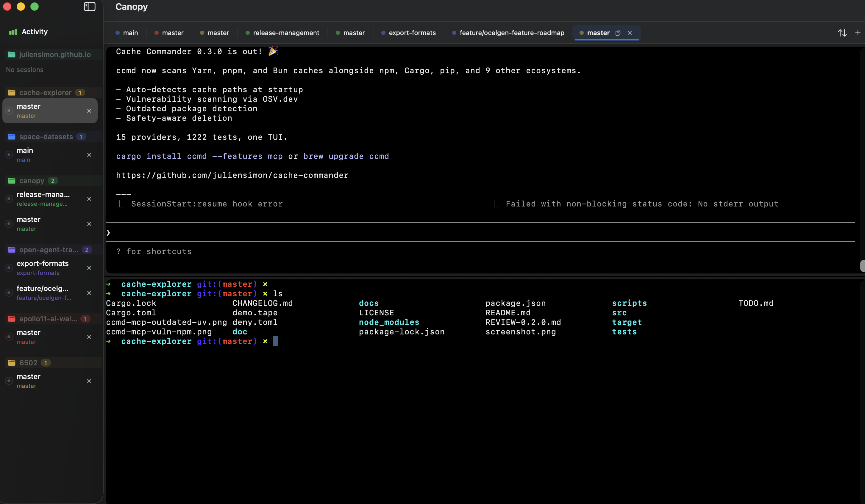This screenshot has height=504, width=865.
Task: Click the status circle of release-mana... session
Action: (x=9, y=199)
